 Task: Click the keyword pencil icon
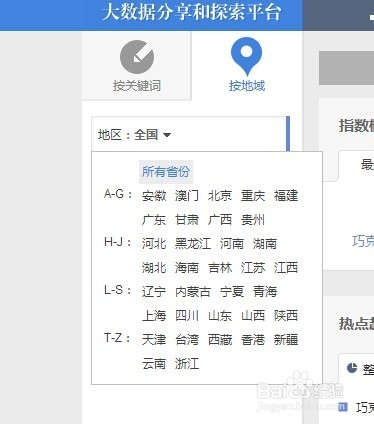137,57
